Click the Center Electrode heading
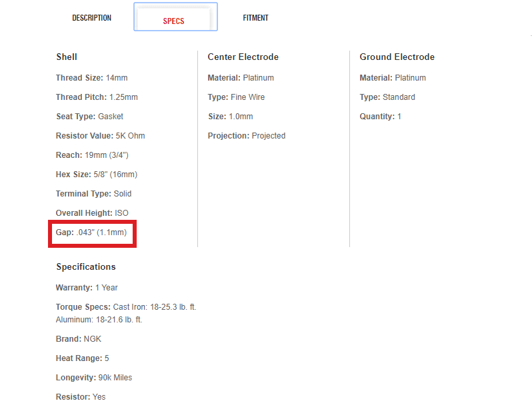This screenshot has height=411, width=532. point(243,57)
